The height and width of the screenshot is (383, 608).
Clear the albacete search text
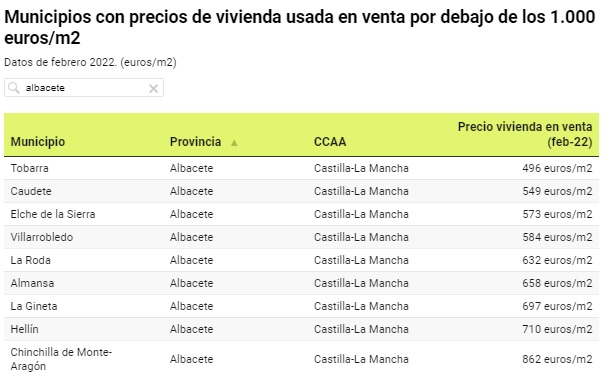tap(154, 88)
